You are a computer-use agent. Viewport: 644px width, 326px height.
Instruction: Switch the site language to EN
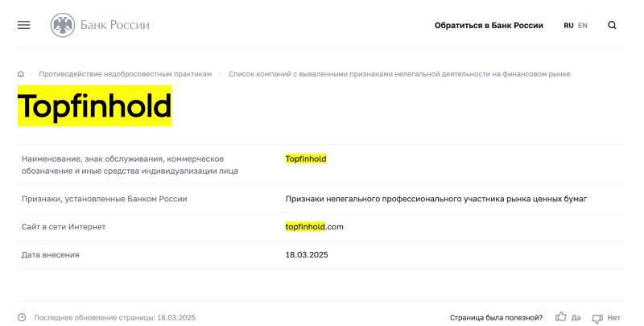click(582, 26)
